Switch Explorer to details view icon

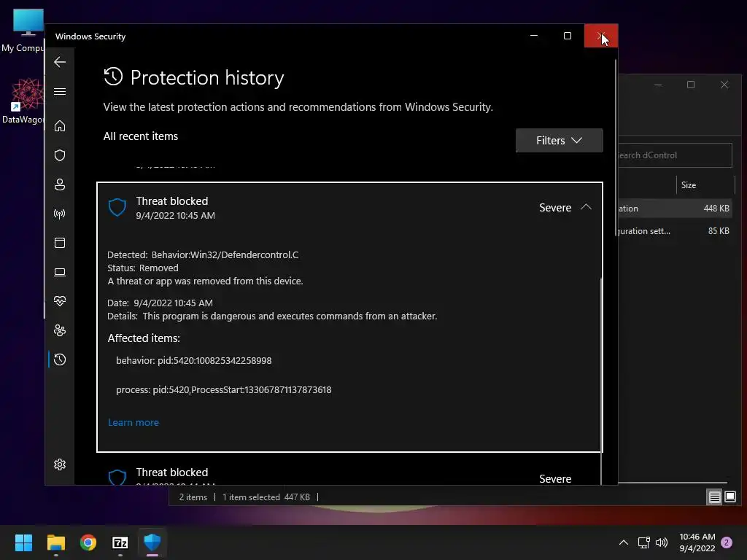(x=715, y=497)
